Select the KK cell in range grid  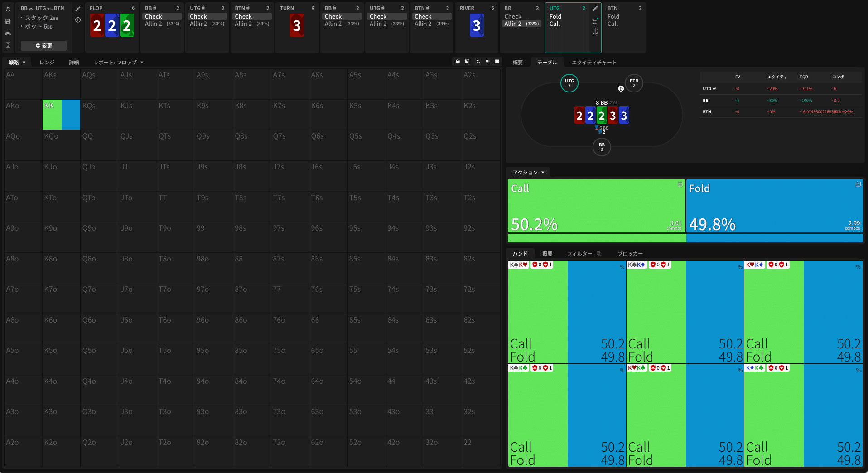[61, 115]
